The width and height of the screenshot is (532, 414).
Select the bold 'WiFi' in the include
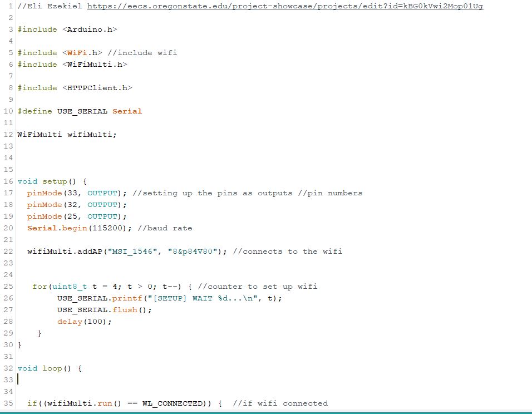[x=77, y=53]
